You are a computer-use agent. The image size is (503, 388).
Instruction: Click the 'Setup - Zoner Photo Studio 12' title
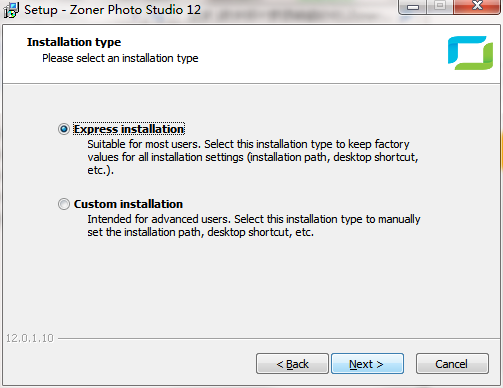point(112,10)
